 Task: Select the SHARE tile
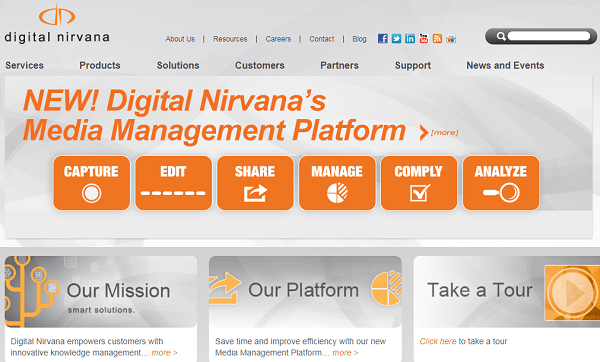255,183
